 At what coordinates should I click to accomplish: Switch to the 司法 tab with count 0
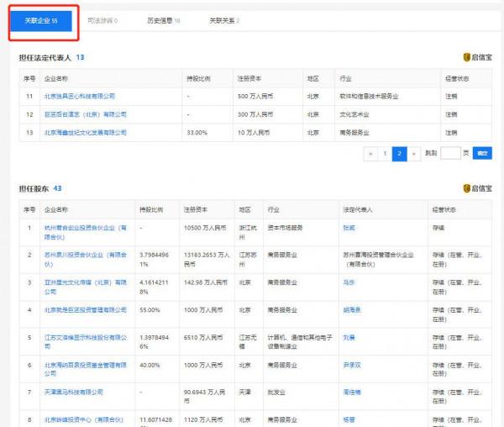[x=102, y=21]
